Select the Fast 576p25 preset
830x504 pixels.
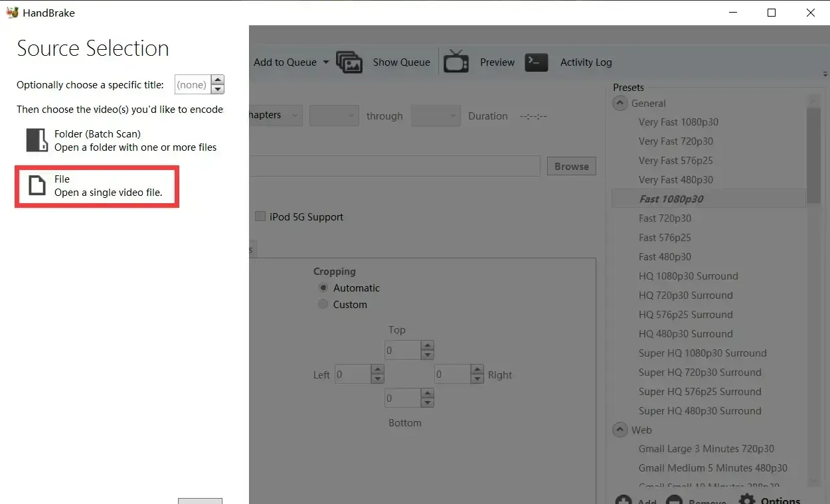coord(665,238)
